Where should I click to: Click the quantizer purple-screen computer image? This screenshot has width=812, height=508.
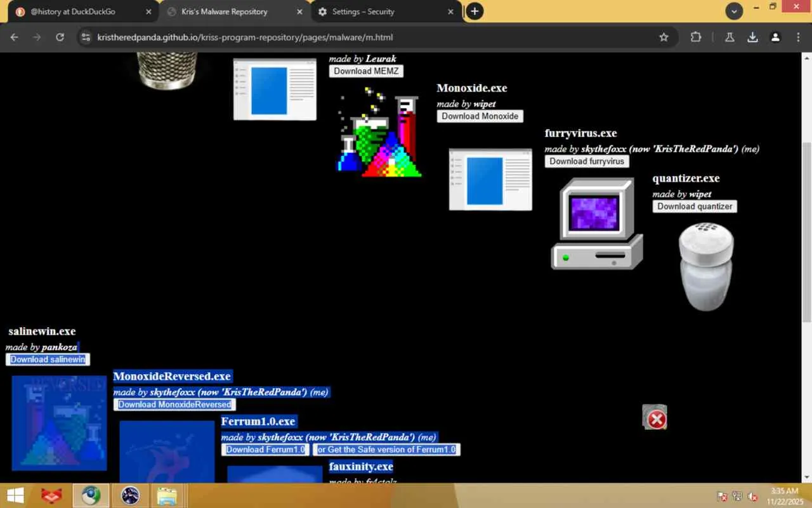(x=597, y=224)
